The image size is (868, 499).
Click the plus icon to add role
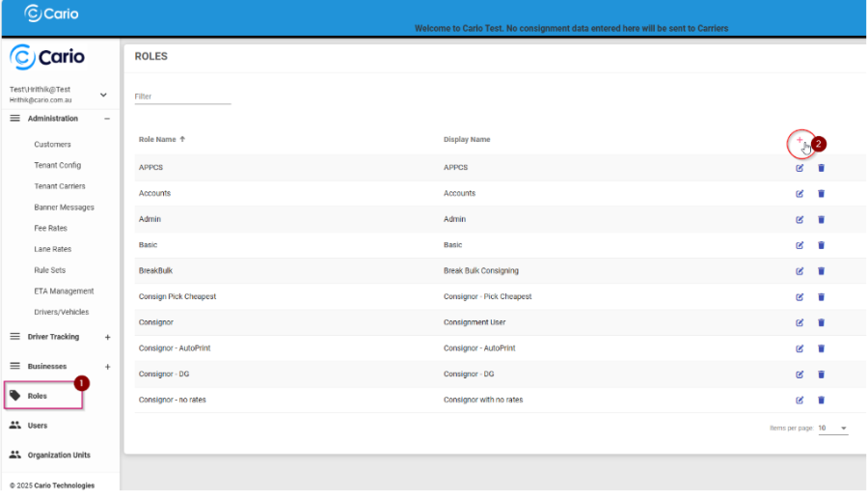coord(799,141)
